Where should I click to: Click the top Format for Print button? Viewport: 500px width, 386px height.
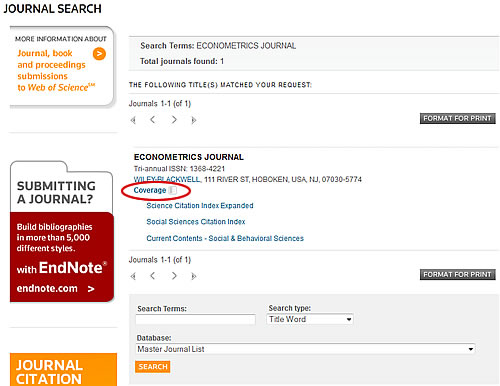(457, 118)
